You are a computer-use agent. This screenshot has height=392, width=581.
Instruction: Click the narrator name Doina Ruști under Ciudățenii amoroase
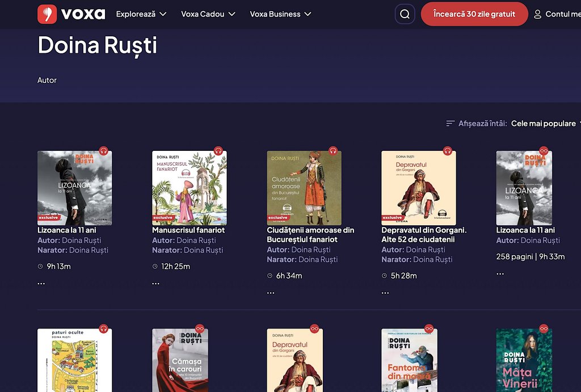(318, 259)
